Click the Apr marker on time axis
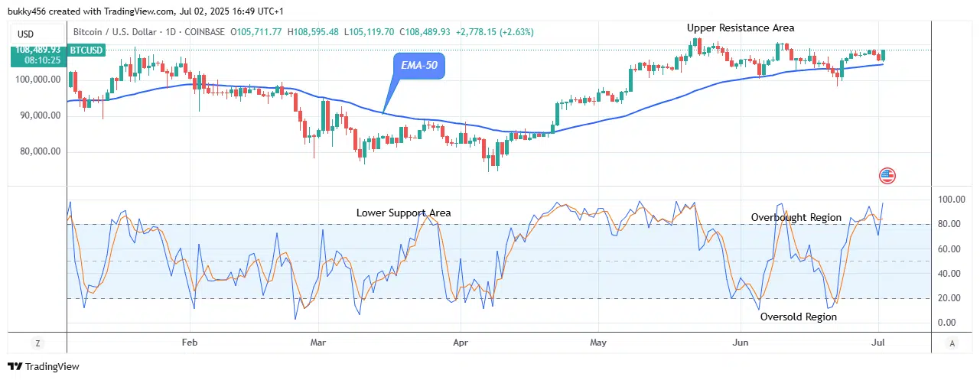980x380 pixels. coord(459,343)
